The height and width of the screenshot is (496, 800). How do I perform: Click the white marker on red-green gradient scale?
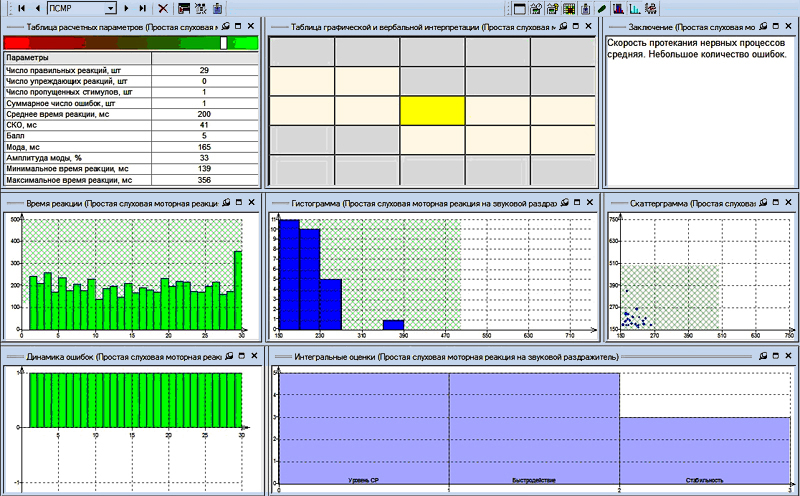tap(223, 43)
